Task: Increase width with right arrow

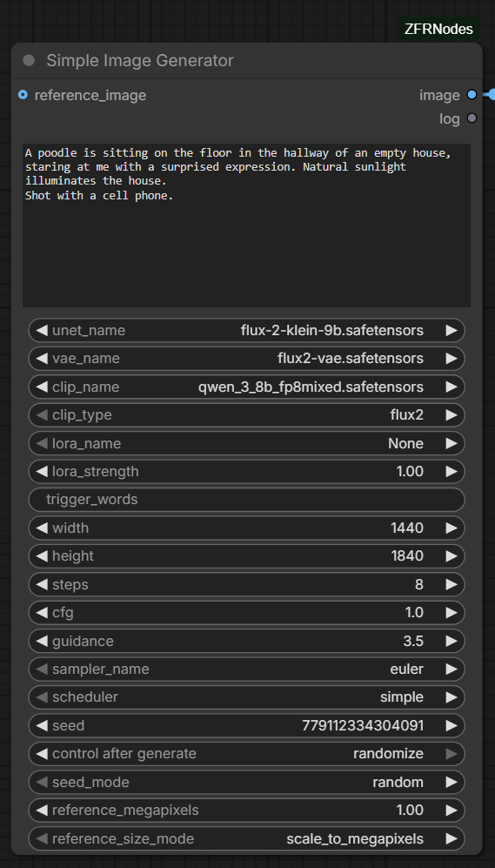Action: 452,528
